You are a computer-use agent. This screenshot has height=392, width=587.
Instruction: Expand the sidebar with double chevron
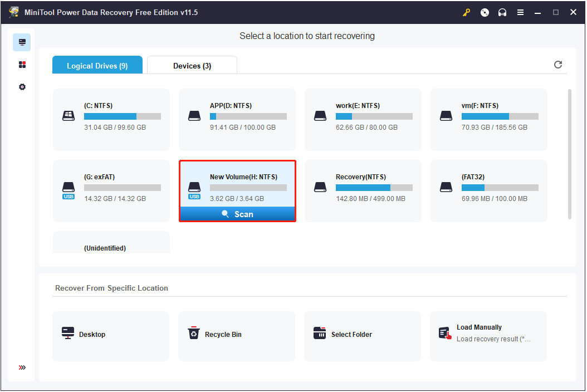click(22, 367)
